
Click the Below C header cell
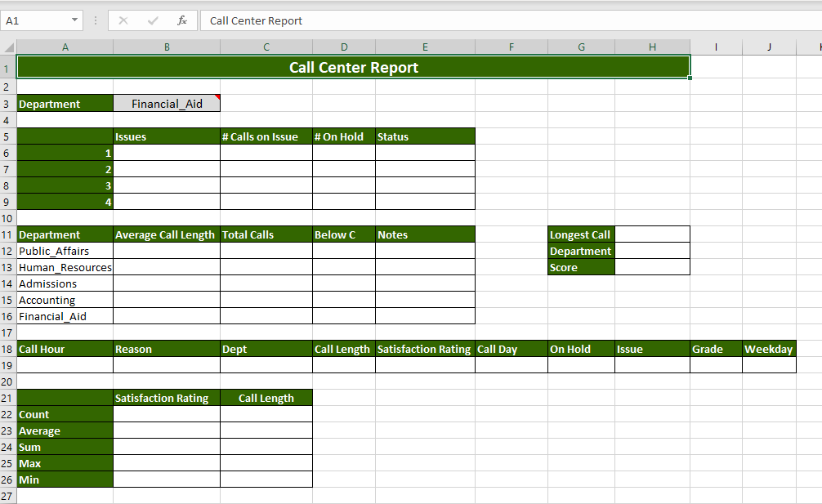click(x=344, y=234)
